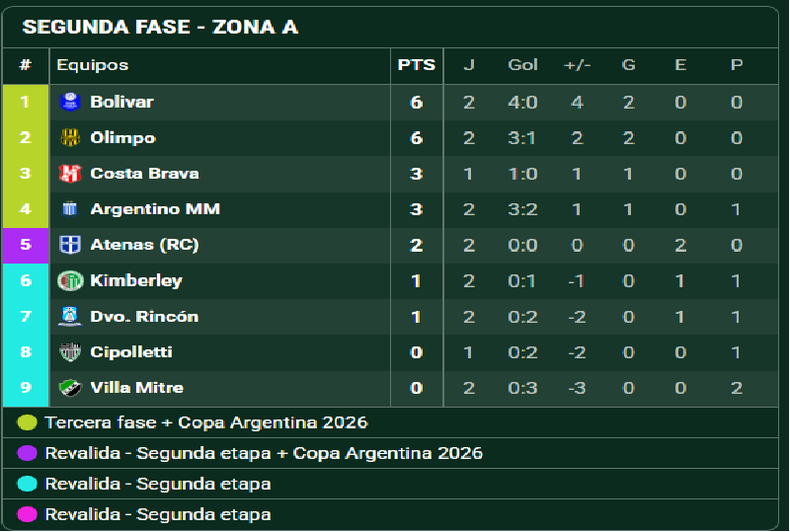This screenshot has width=790, height=532.
Task: Sort table by PTS column header
Action: 416,65
